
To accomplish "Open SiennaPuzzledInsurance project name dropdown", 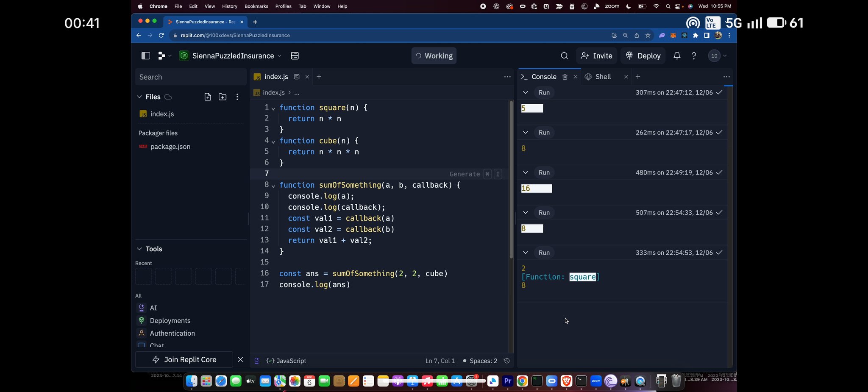I will 233,56.
